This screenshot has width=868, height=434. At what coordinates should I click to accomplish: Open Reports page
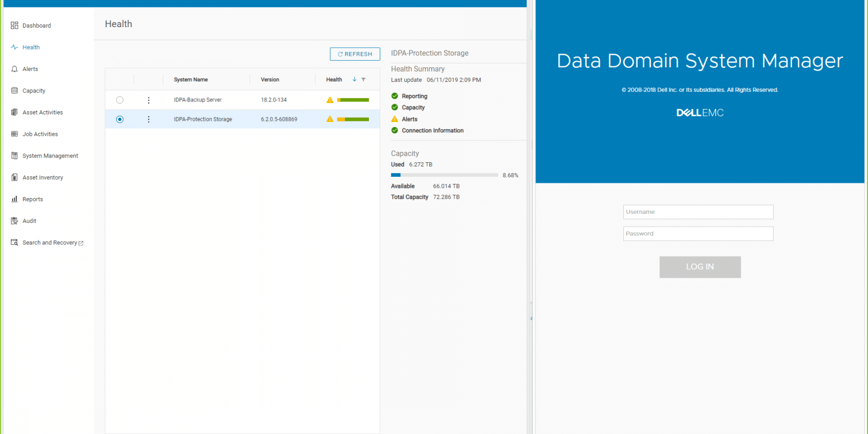[33, 199]
